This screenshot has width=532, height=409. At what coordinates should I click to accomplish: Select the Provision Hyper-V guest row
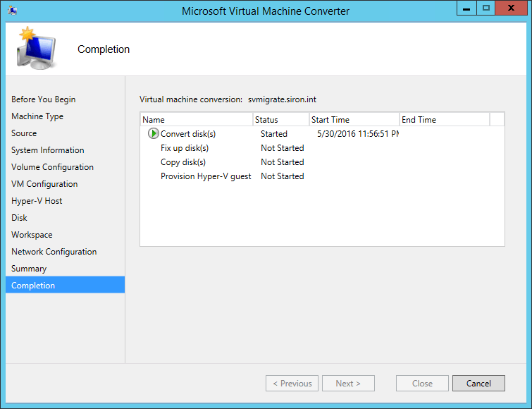[322, 176]
